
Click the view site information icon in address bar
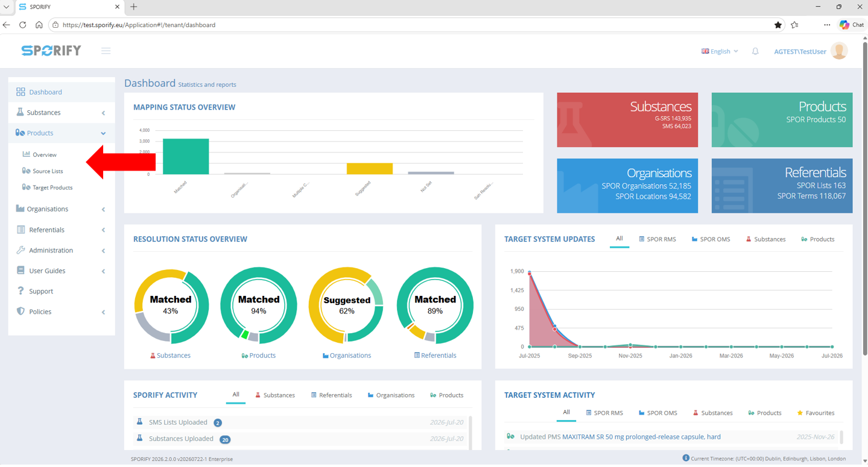[x=55, y=25]
